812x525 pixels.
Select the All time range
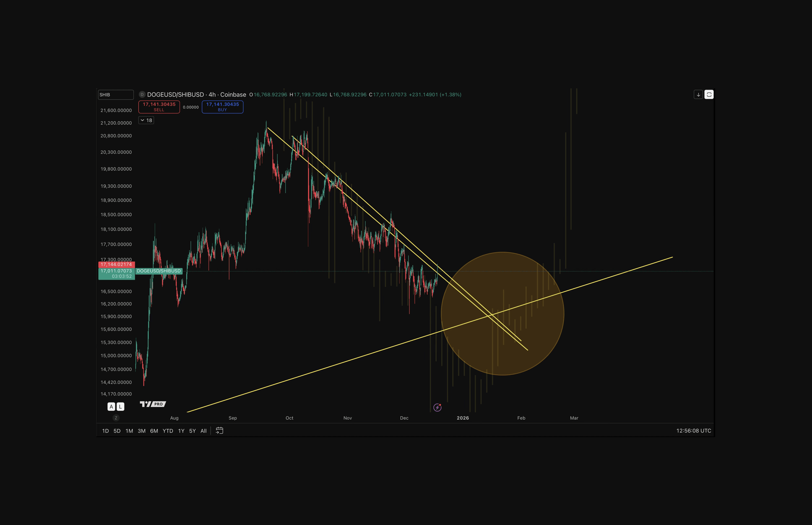203,431
